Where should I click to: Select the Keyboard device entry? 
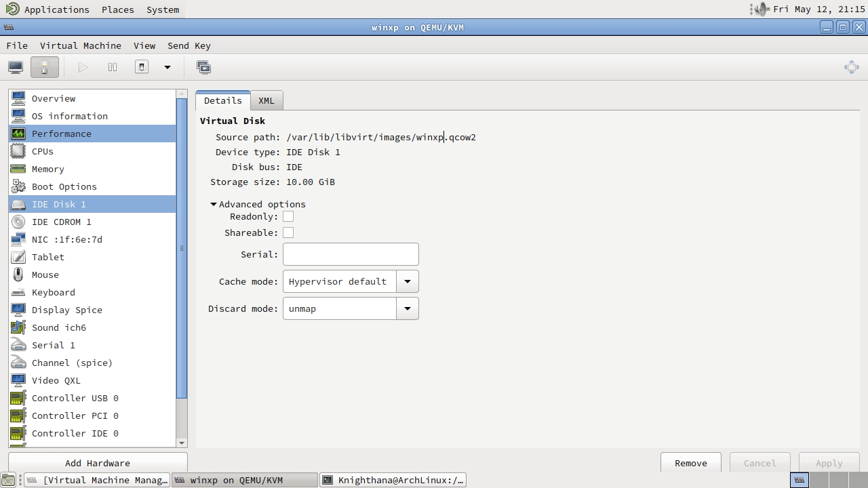(92, 292)
